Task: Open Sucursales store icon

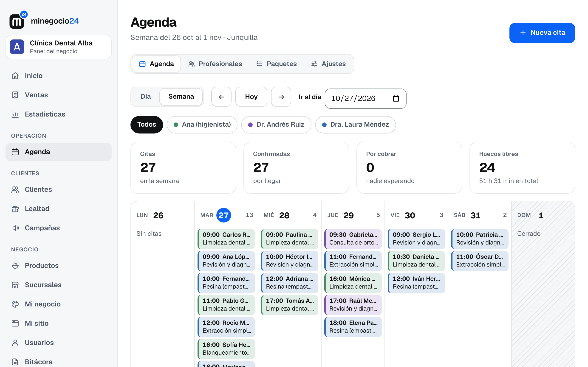Action: point(15,285)
